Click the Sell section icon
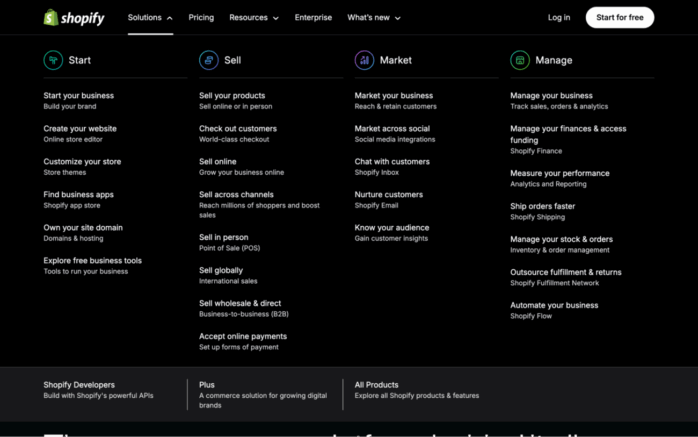Image resolution: width=698 pixels, height=437 pixels. [x=208, y=60]
